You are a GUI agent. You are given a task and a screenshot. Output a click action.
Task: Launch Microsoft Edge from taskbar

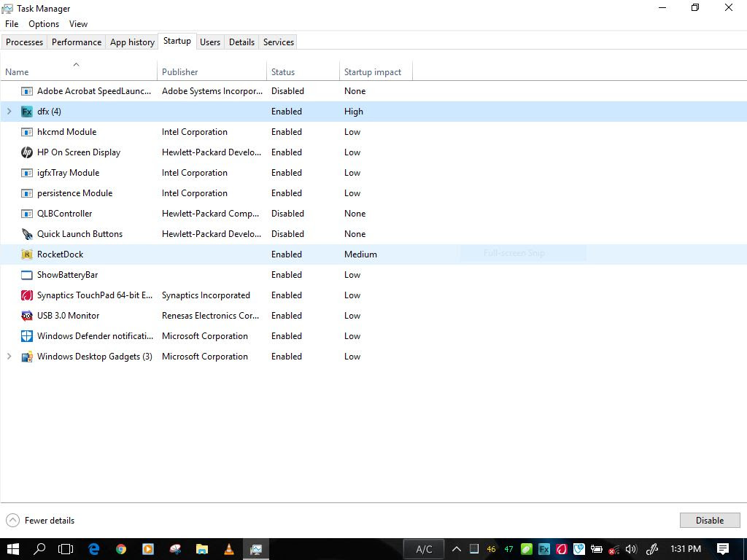(x=94, y=549)
